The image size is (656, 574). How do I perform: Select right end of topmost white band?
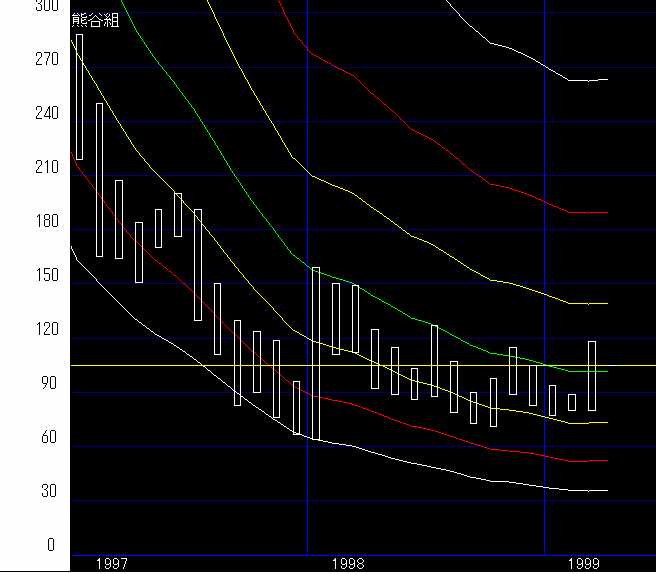[x=606, y=79]
